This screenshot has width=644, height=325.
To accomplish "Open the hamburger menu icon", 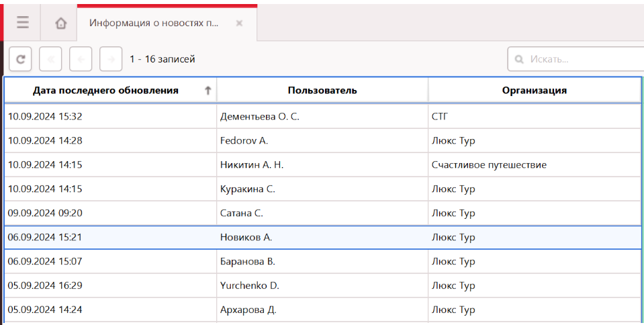I will pyautogui.click(x=23, y=23).
